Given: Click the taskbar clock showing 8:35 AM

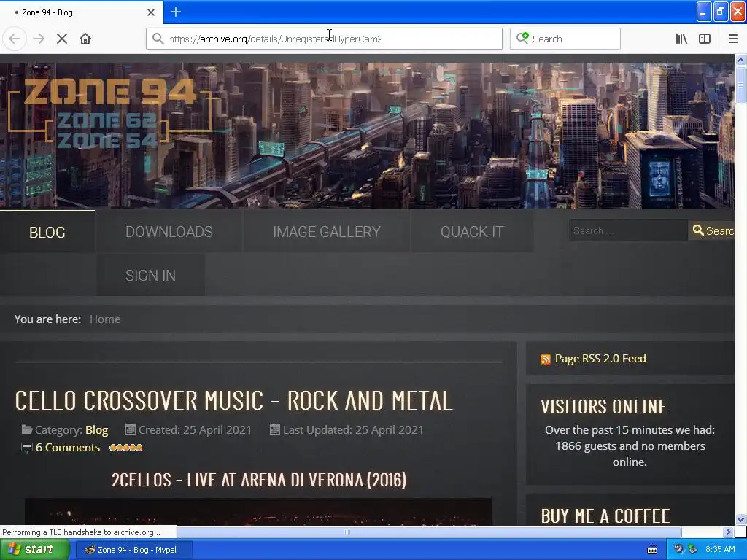Looking at the screenshot, I should pyautogui.click(x=720, y=550).
